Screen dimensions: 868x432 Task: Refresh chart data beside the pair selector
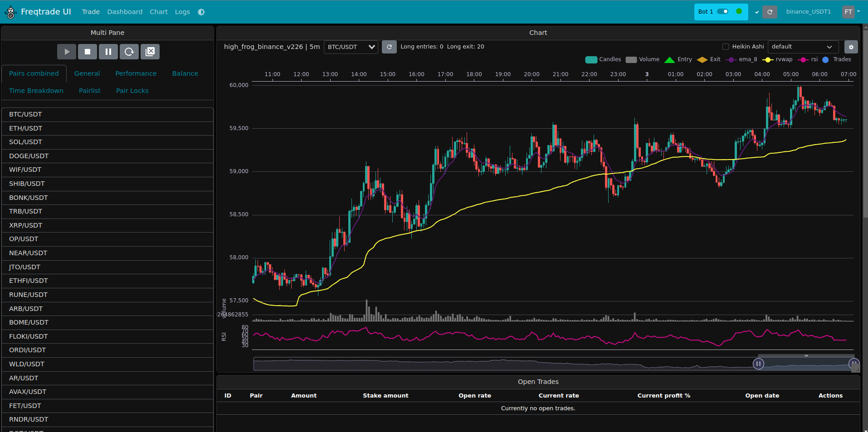(x=389, y=47)
